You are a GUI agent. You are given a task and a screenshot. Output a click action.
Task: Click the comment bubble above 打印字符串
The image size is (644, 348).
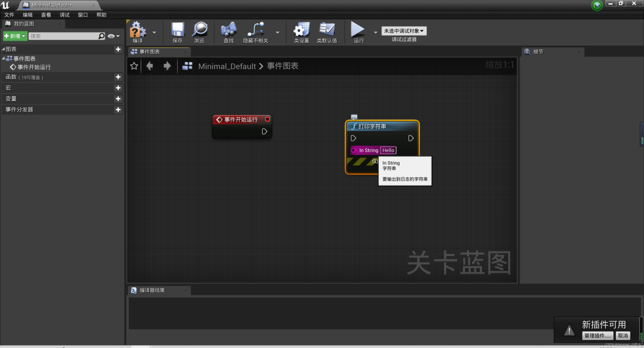pos(354,117)
